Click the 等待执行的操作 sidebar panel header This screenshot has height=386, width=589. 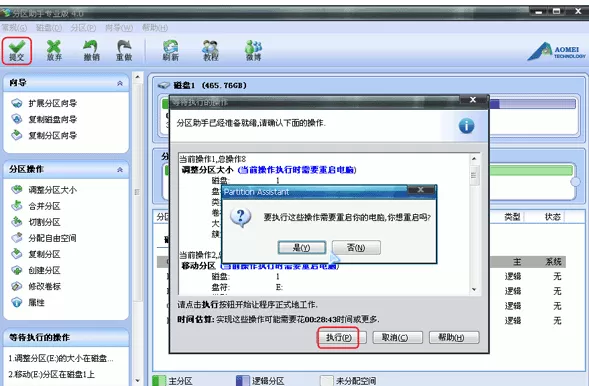(x=66, y=338)
